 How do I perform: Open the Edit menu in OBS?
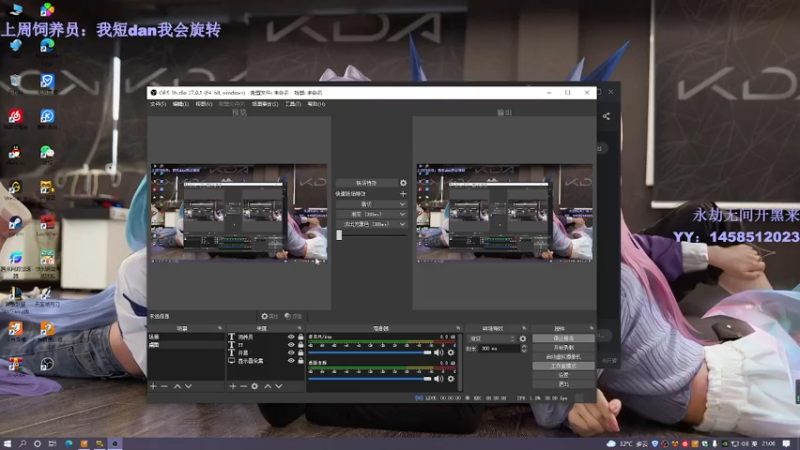(181, 104)
